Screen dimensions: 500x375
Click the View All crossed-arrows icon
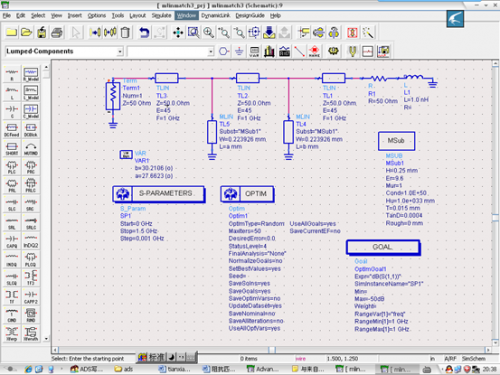pos(178,32)
